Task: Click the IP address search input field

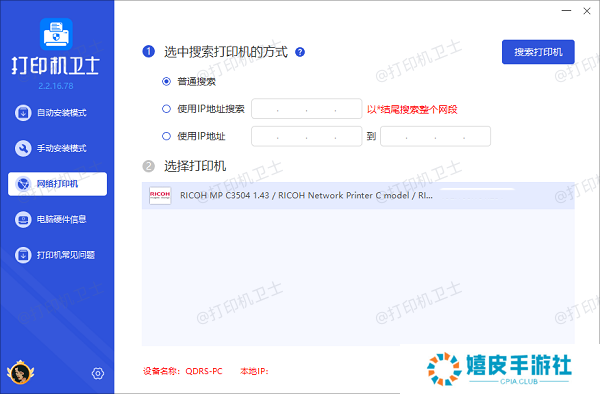Action: pos(307,109)
